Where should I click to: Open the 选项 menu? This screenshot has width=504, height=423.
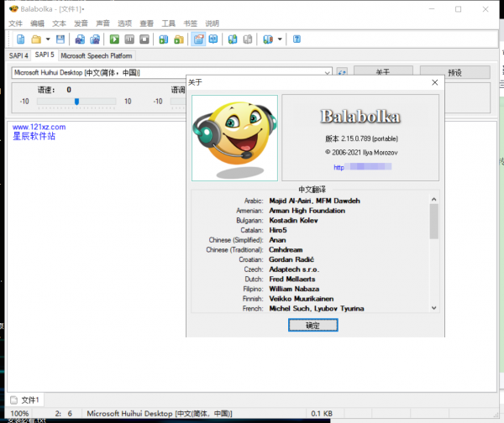(124, 23)
